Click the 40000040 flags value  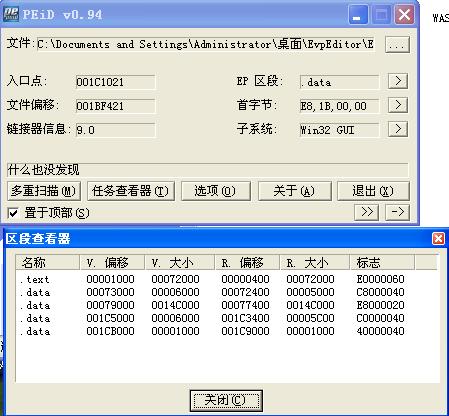tap(380, 331)
